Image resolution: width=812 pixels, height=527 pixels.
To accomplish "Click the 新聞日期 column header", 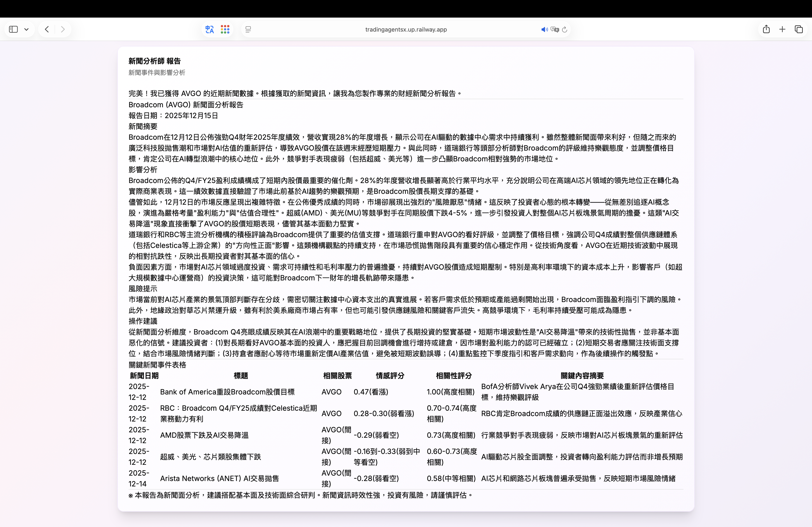I will 144,376.
